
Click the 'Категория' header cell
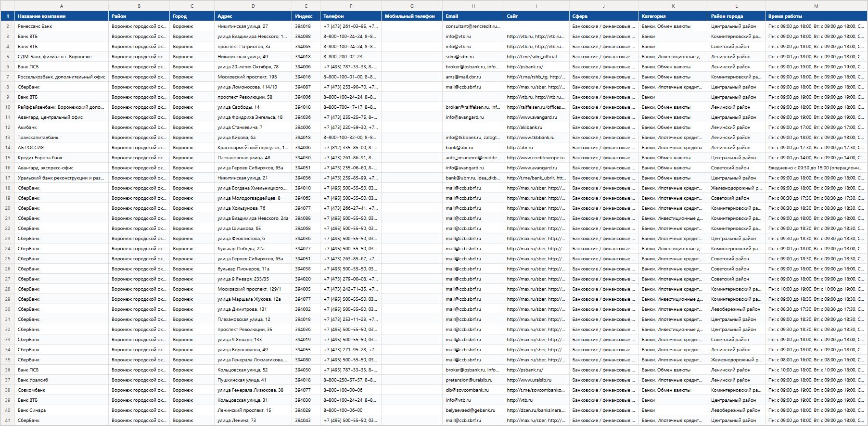point(673,16)
